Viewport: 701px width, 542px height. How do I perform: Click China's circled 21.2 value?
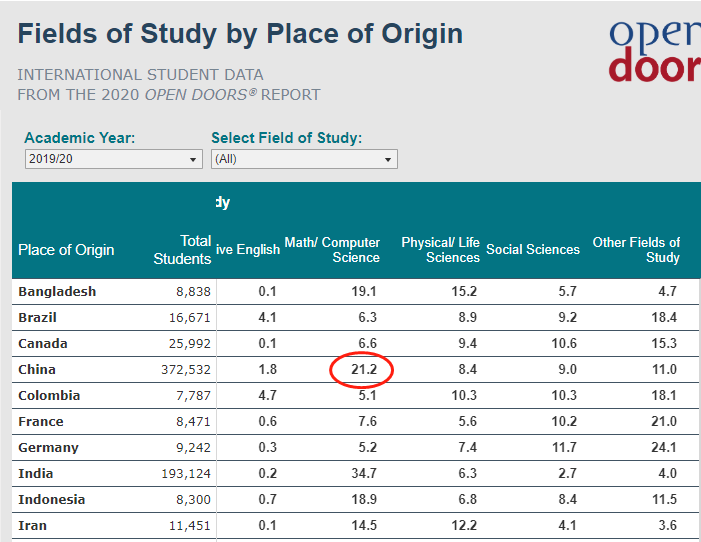[x=361, y=369]
